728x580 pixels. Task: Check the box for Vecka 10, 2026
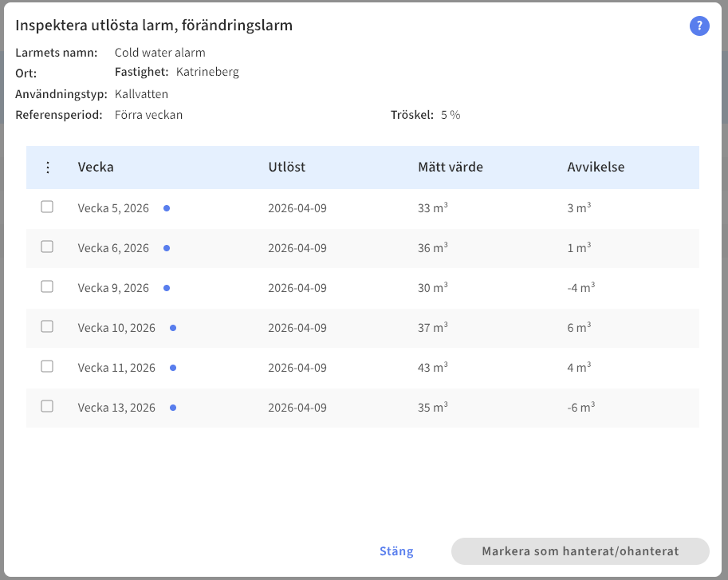tap(47, 326)
